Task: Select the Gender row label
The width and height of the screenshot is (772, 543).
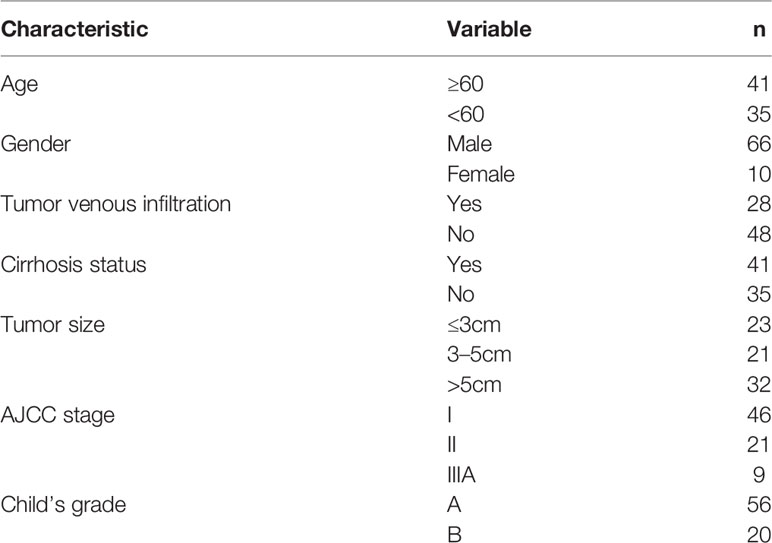Action: (x=35, y=144)
